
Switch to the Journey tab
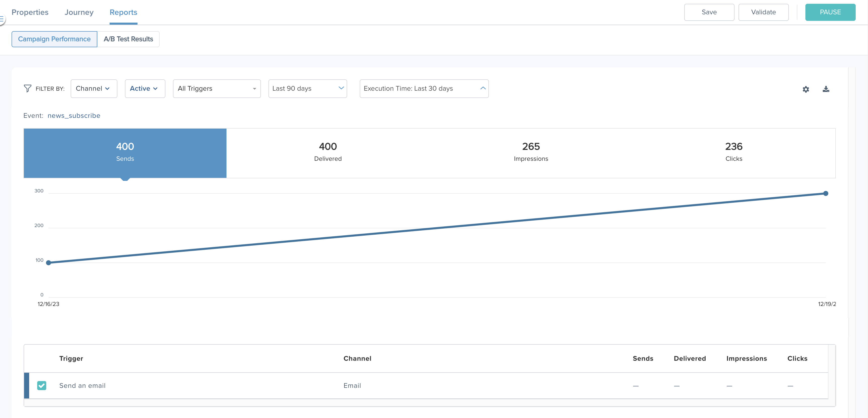click(79, 12)
